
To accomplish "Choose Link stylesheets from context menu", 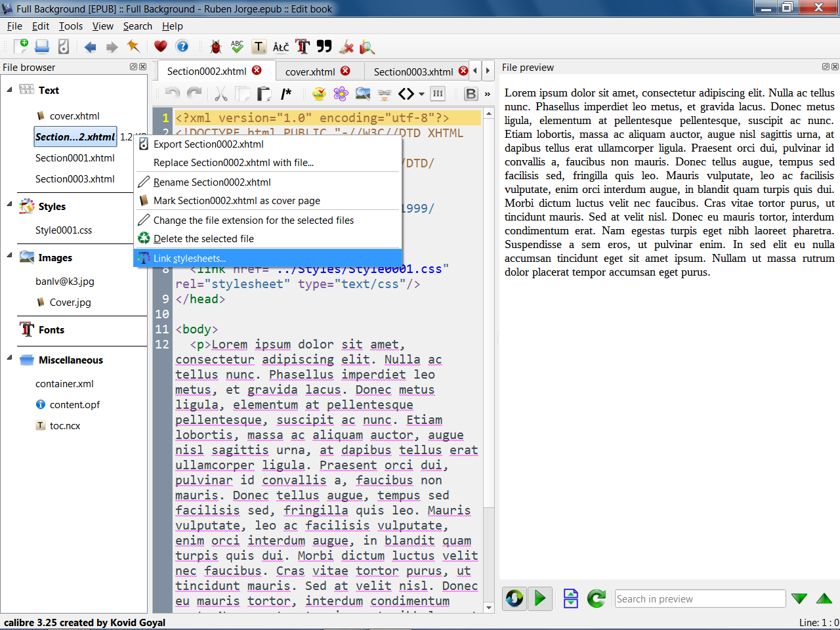I will tap(190, 258).
